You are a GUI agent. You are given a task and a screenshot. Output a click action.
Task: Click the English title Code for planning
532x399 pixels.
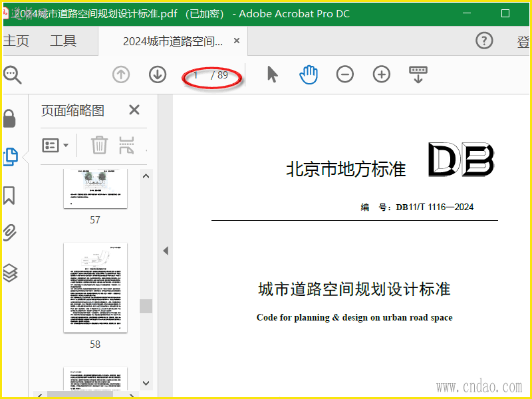tap(354, 318)
